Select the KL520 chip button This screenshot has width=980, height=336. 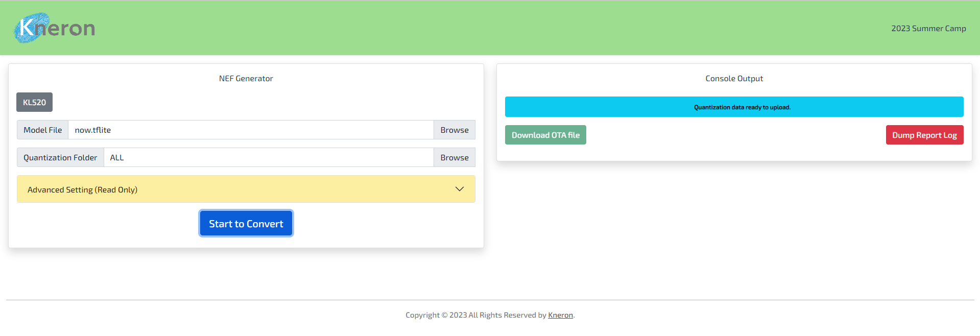[x=34, y=102]
